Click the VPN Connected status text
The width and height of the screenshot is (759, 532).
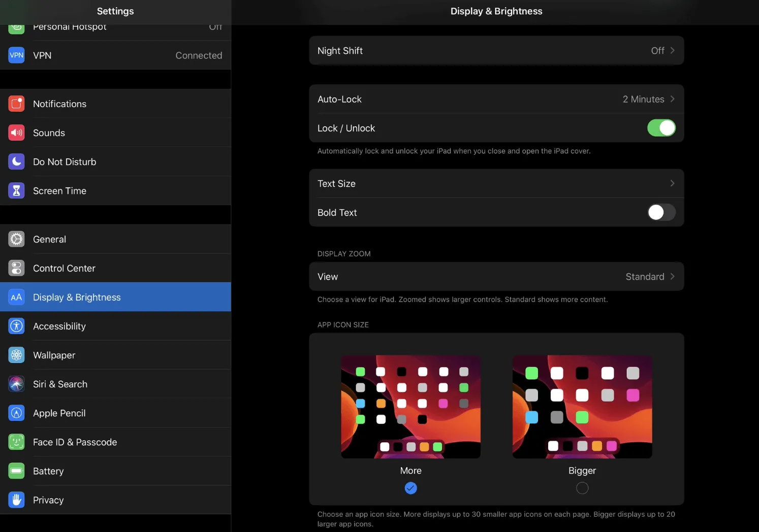point(199,55)
